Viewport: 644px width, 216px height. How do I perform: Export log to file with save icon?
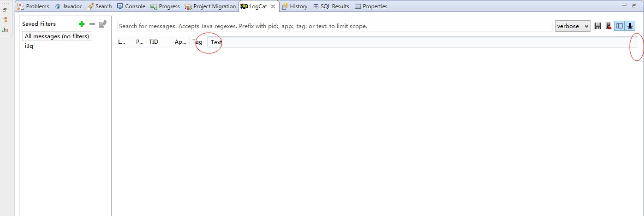(598, 26)
